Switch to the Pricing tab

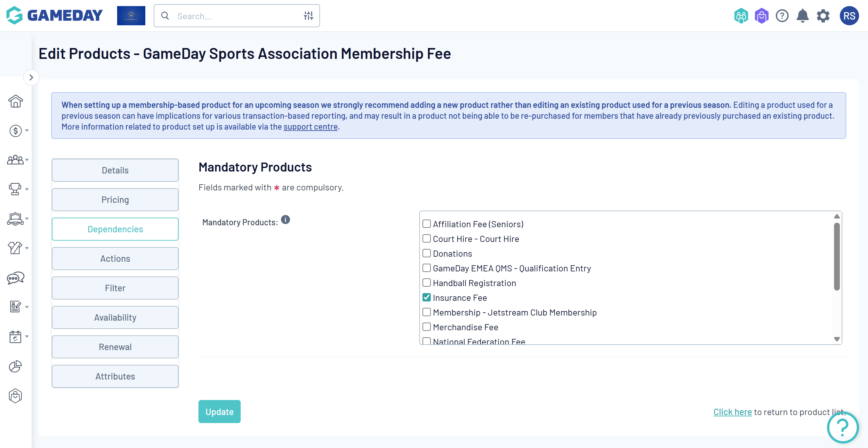tap(115, 200)
